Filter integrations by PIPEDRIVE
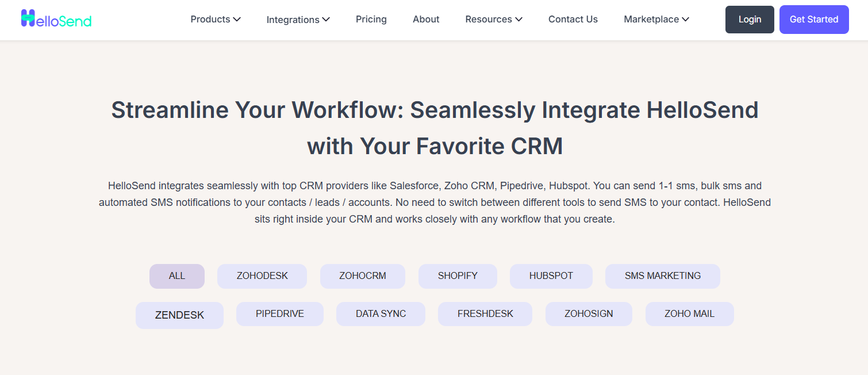The image size is (868, 375). 280,314
